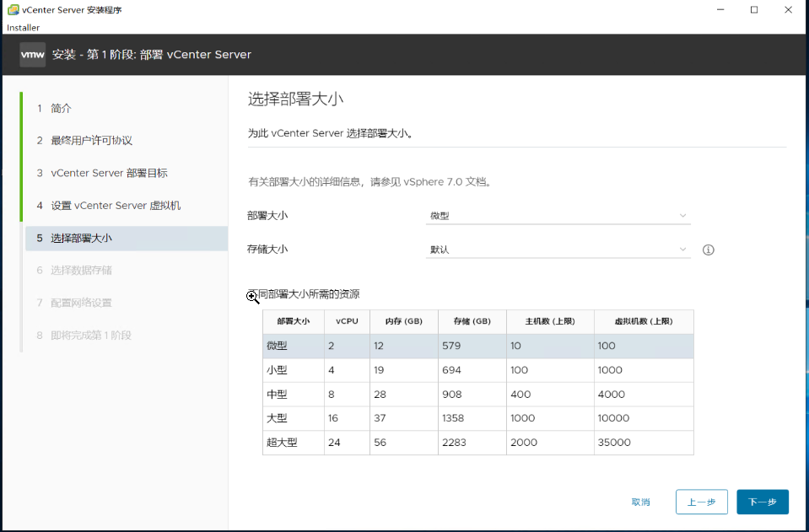Click VM limit 35000 cell
Viewport: 809px width, 532px height.
point(614,443)
